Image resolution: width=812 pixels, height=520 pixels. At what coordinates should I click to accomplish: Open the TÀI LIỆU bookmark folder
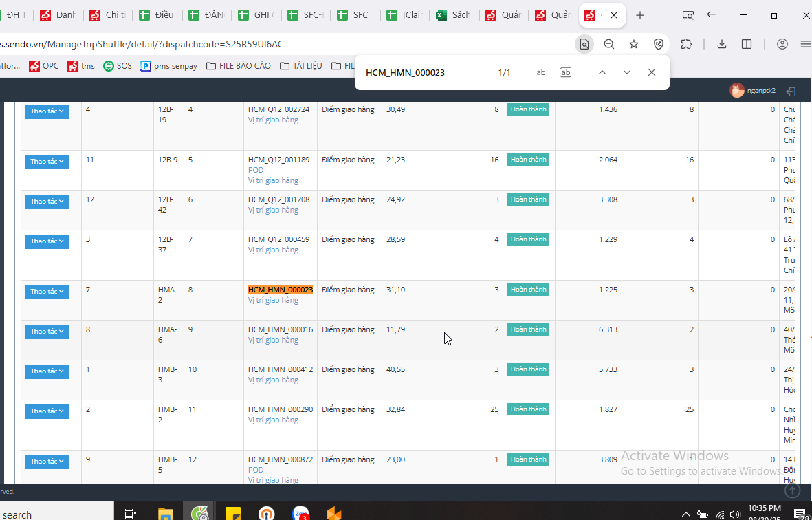pos(301,66)
